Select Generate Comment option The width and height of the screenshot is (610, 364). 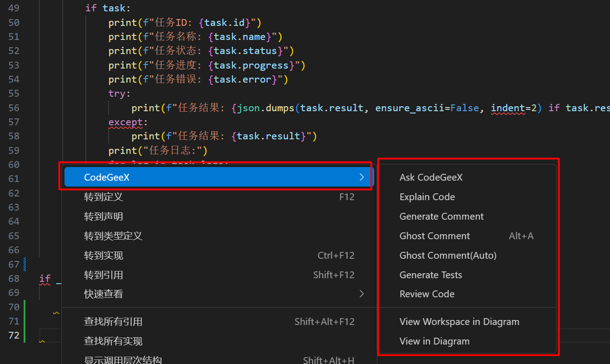441,216
